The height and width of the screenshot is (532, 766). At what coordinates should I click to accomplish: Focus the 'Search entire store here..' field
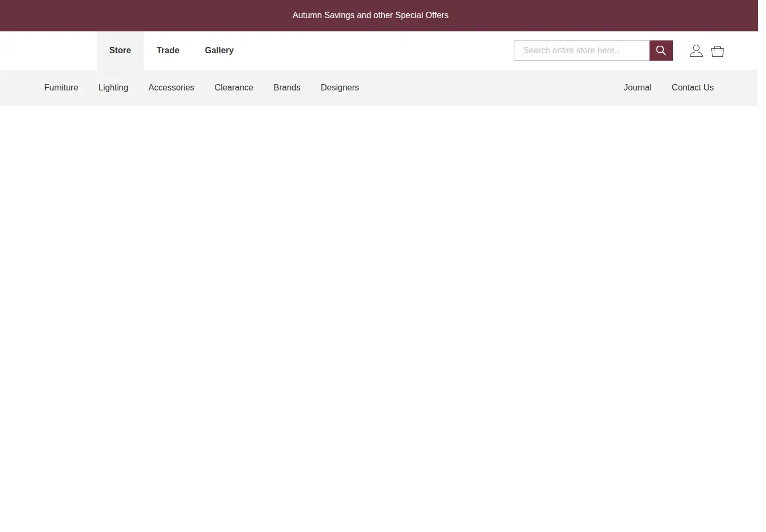[x=581, y=51]
